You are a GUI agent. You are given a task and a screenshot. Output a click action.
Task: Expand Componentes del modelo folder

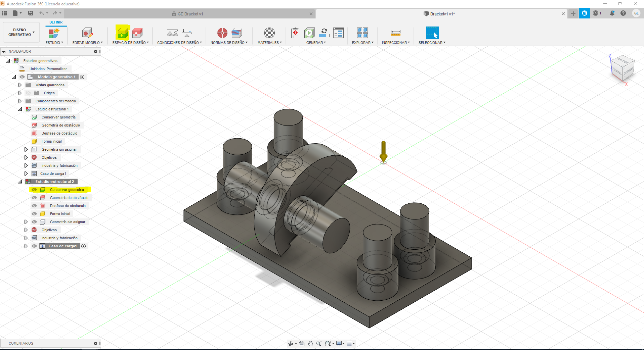20,101
